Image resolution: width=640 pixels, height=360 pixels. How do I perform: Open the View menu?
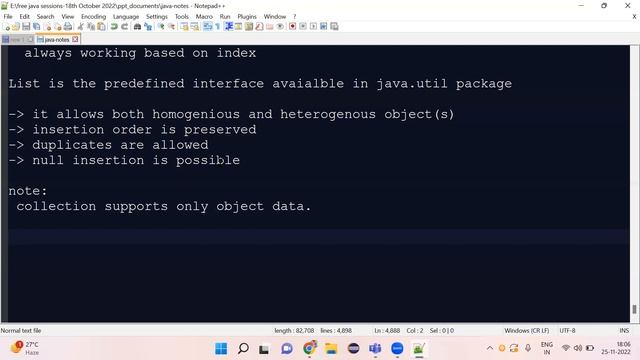pyautogui.click(x=68, y=16)
